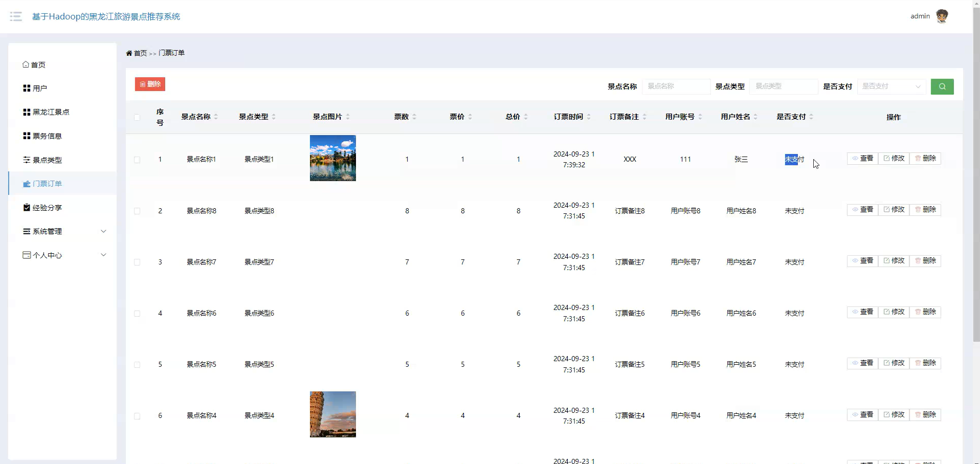The height and width of the screenshot is (464, 980).
Task: Open the admin avatar picture
Action: pyautogui.click(x=942, y=16)
